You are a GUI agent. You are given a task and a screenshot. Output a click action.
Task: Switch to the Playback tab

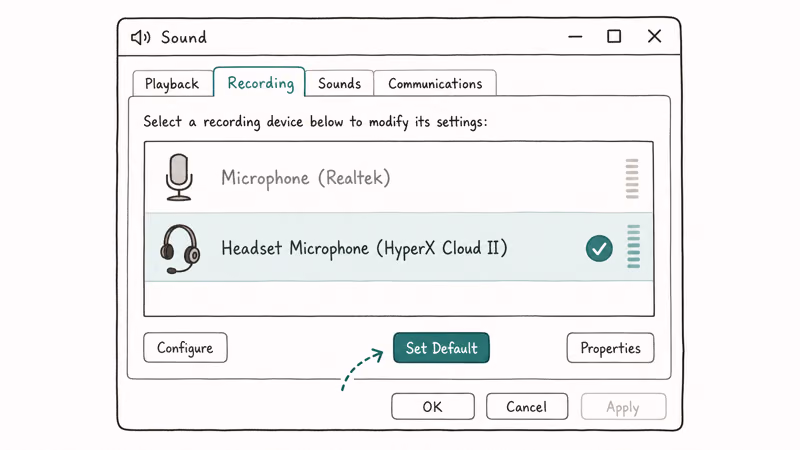point(172,84)
